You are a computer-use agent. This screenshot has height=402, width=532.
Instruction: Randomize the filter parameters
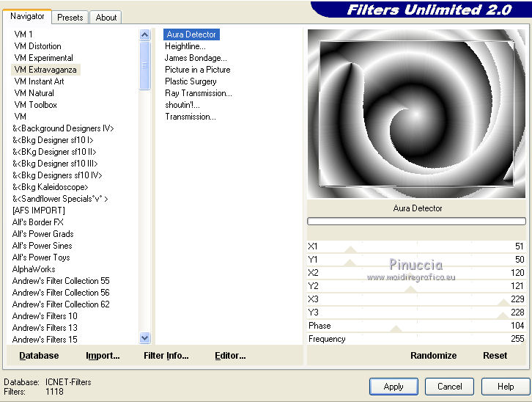[x=433, y=356]
